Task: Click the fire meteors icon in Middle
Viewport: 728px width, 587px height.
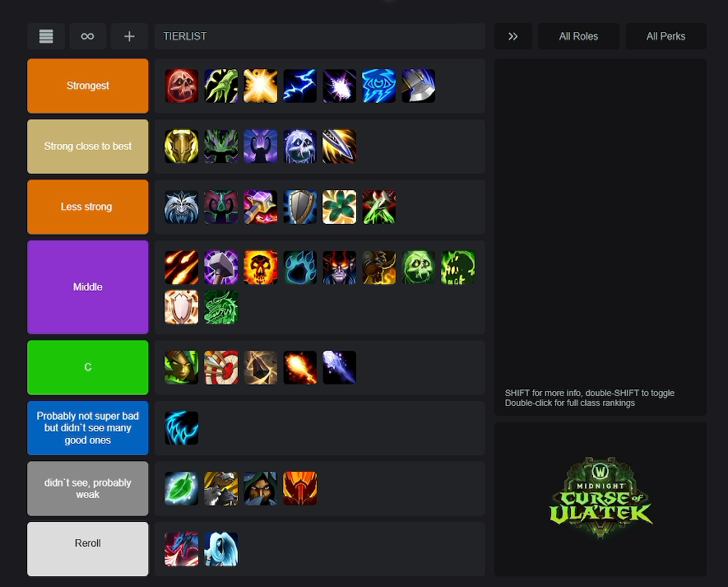Action: 182,268
